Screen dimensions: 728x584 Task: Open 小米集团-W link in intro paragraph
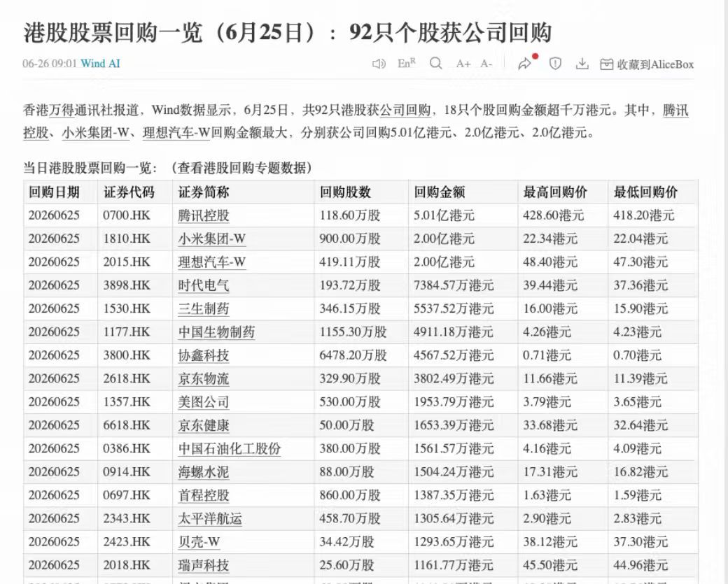(x=95, y=133)
